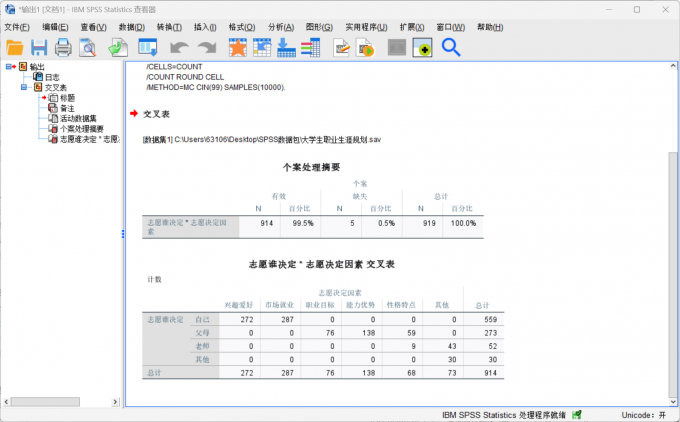
Task: Open the 转换(T) menu
Action: [169, 27]
